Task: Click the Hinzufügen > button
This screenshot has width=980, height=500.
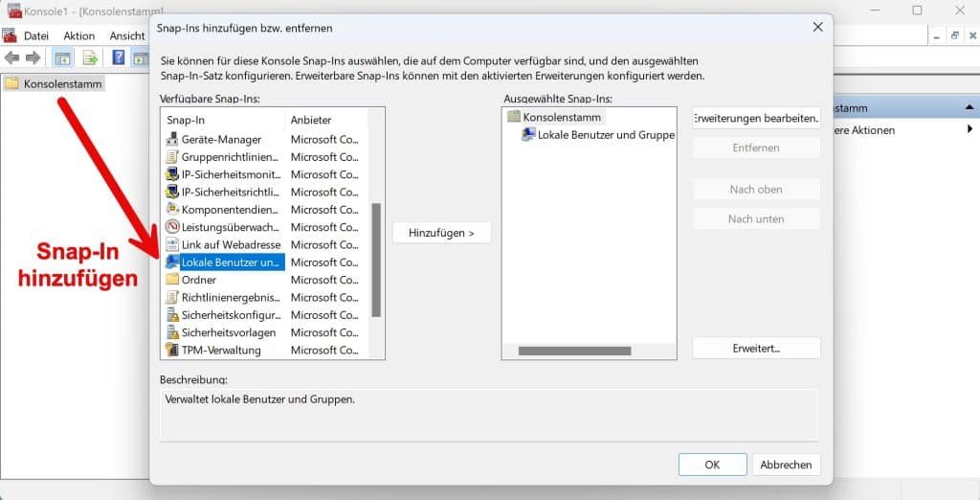Action: pos(441,233)
